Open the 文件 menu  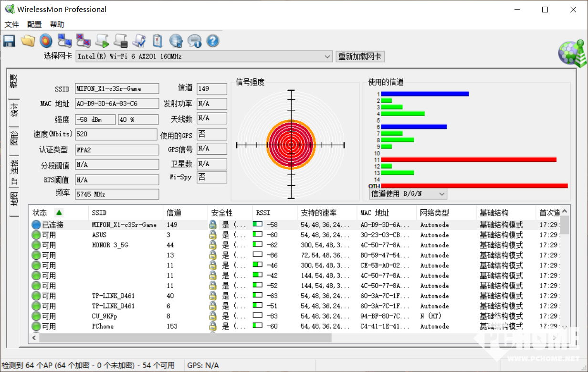(12, 24)
